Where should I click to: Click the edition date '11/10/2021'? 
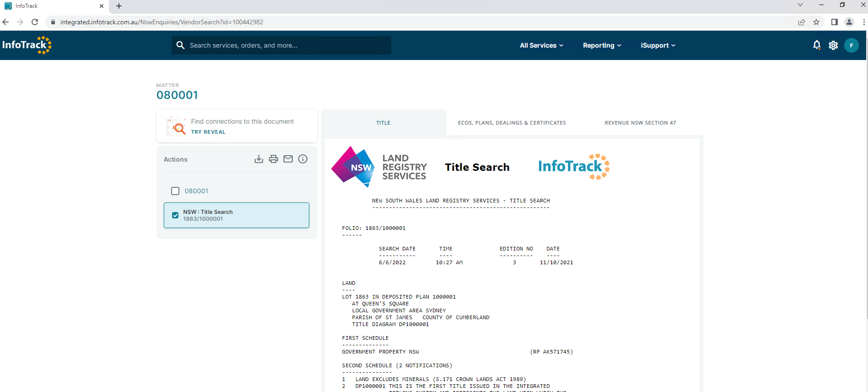(556, 262)
